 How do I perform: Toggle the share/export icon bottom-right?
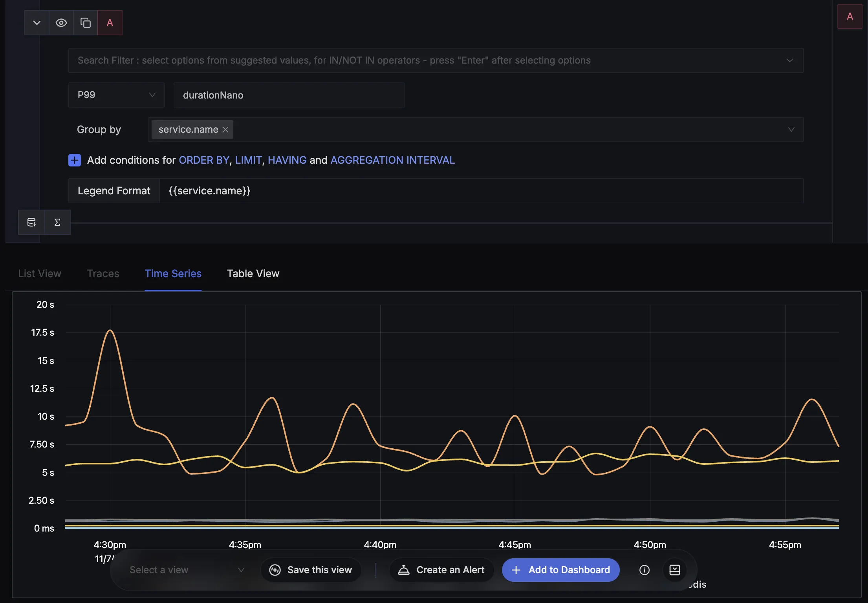675,569
